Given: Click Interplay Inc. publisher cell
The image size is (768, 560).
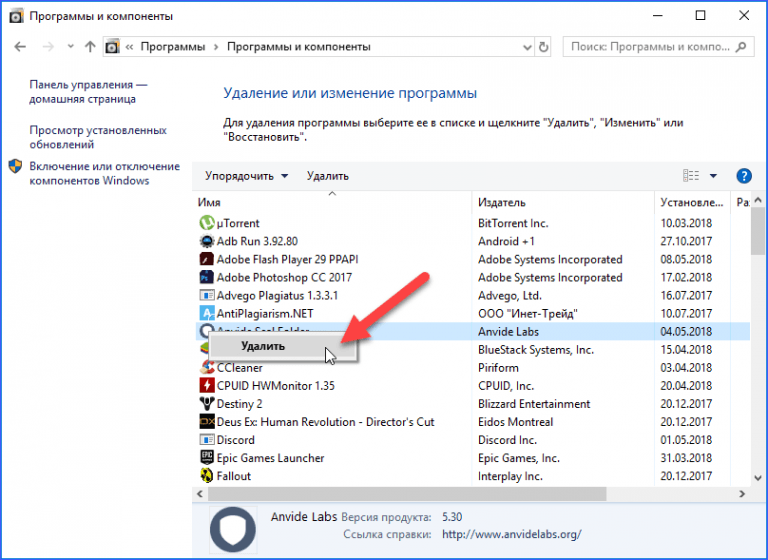Looking at the screenshot, I should coord(510,476).
